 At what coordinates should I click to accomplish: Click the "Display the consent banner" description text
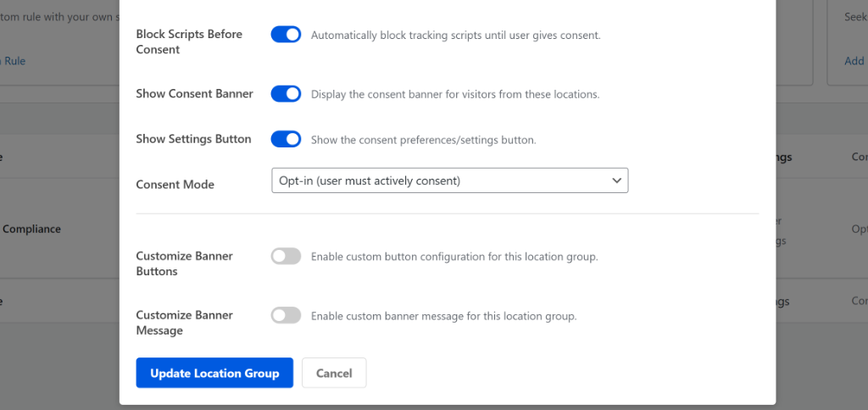pyautogui.click(x=455, y=94)
